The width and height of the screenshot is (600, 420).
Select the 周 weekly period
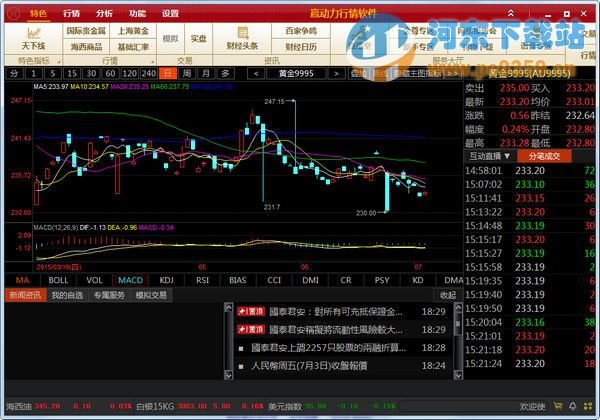click(x=187, y=73)
